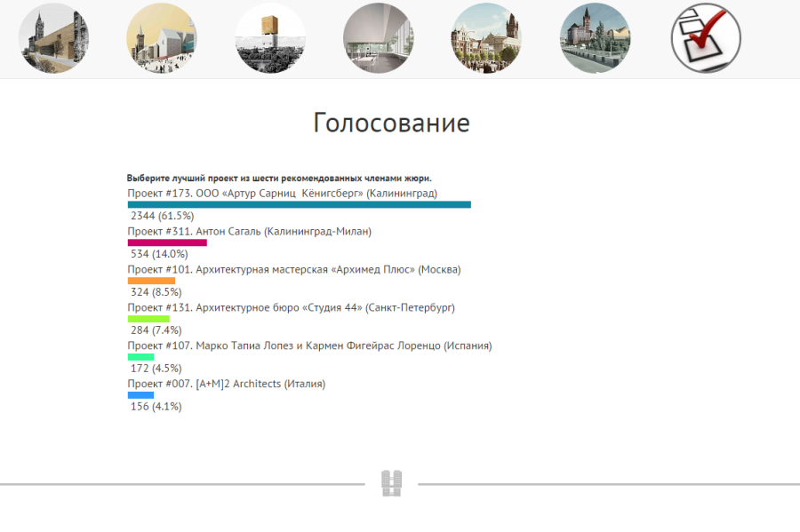Viewport: 800px width, 532px height.
Task: Select Проект #173 Артур Сарниц label
Action: (x=282, y=193)
